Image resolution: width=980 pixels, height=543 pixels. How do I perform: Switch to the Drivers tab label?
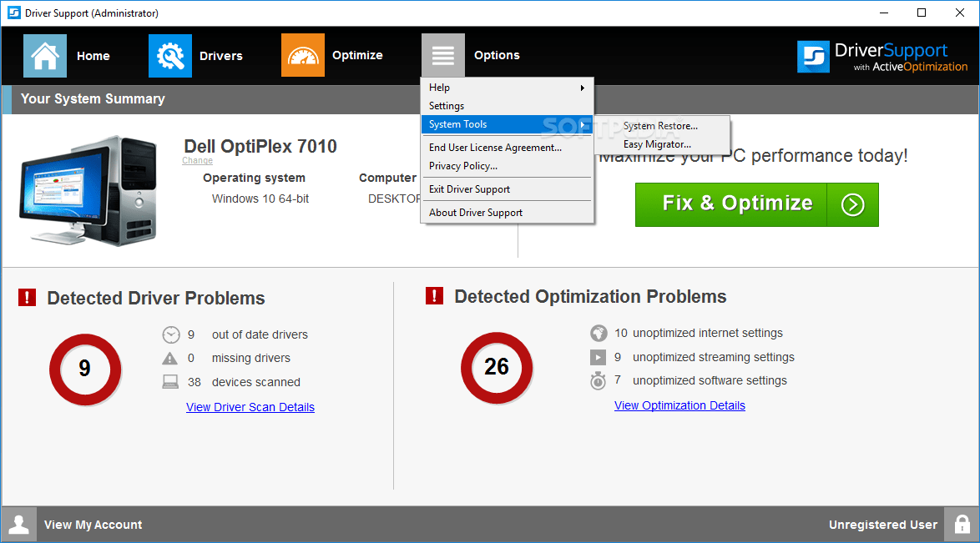[220, 56]
